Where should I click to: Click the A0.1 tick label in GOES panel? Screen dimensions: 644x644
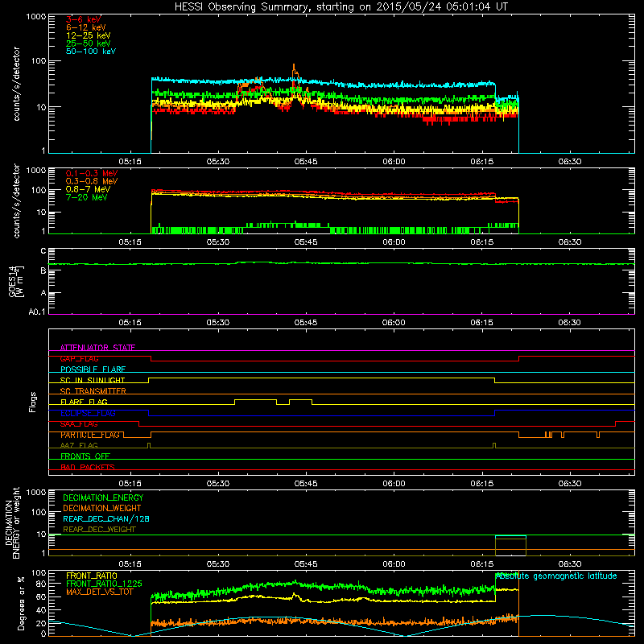(x=37, y=312)
